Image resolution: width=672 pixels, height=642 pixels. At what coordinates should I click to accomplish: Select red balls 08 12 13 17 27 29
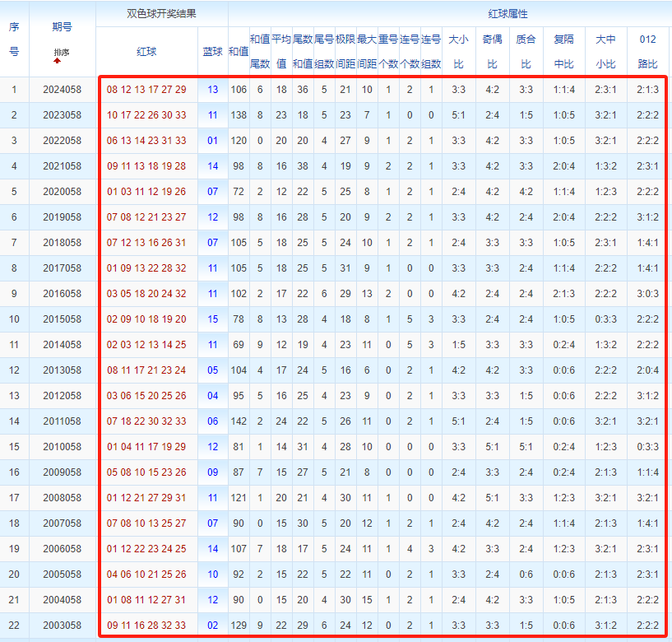pyautogui.click(x=146, y=90)
